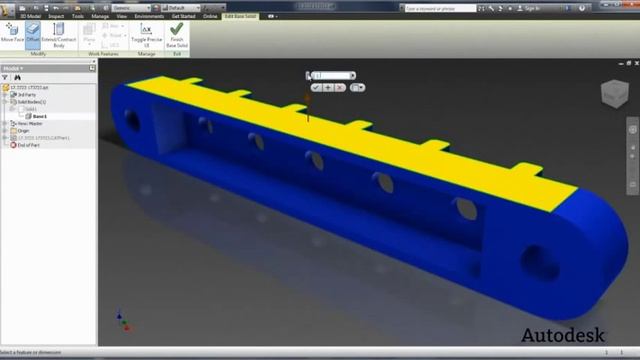Click the ViewCube in the viewport
The image size is (640, 360).
point(615,94)
